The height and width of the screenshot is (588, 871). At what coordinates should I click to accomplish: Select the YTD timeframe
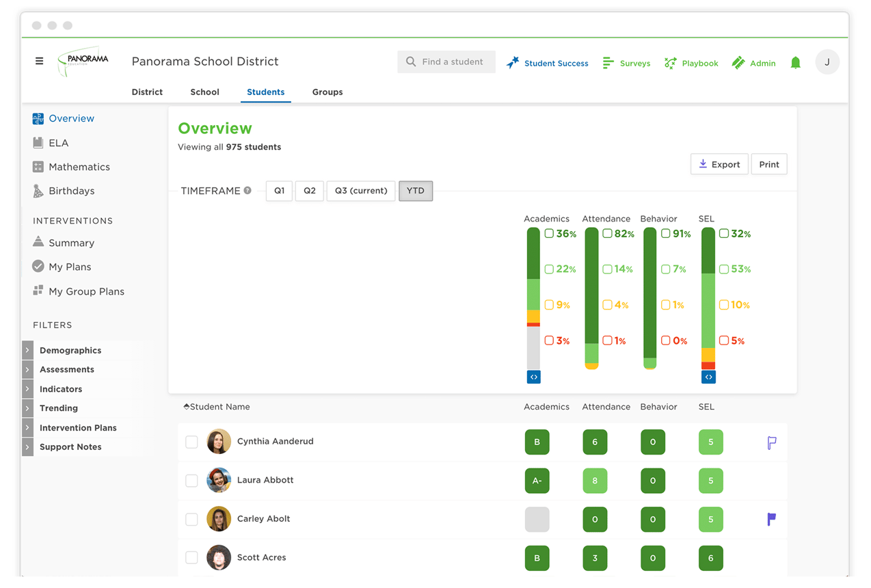pyautogui.click(x=416, y=191)
